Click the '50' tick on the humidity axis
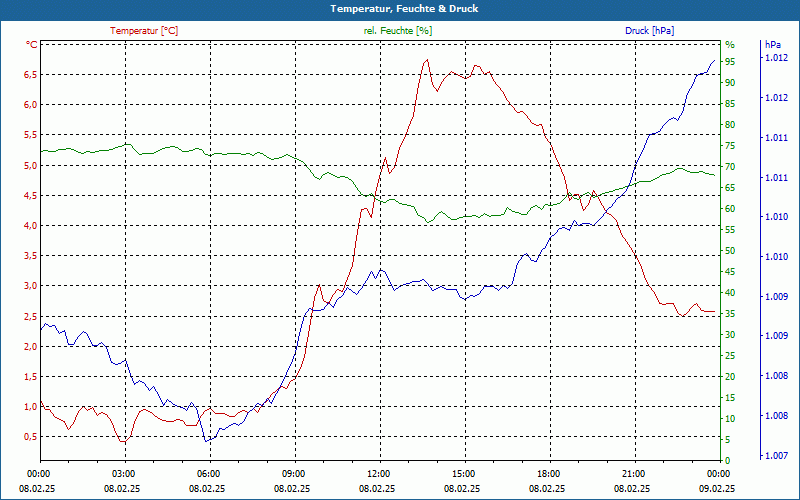Image resolution: width=800 pixels, height=500 pixels. click(730, 251)
